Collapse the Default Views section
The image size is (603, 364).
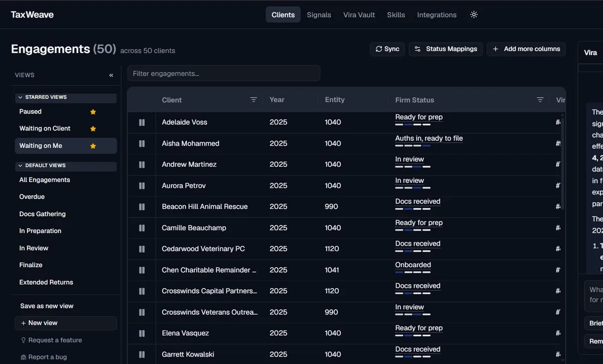click(x=66, y=166)
